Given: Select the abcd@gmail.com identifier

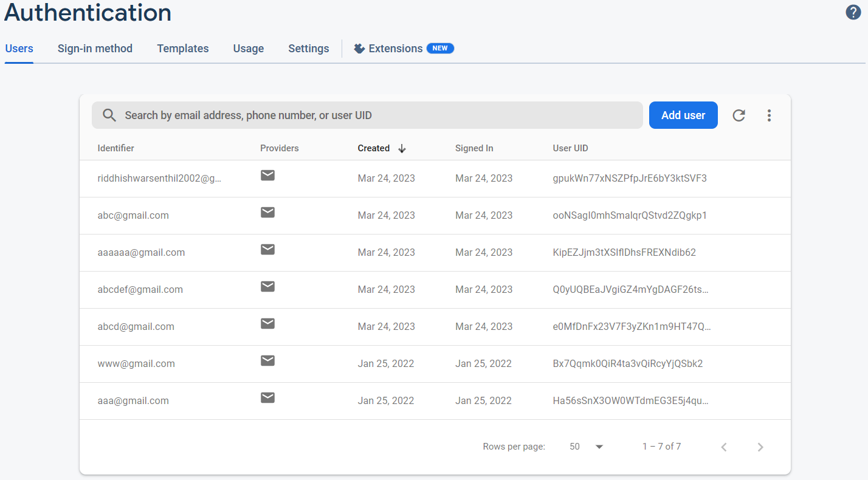Looking at the screenshot, I should click(x=136, y=327).
